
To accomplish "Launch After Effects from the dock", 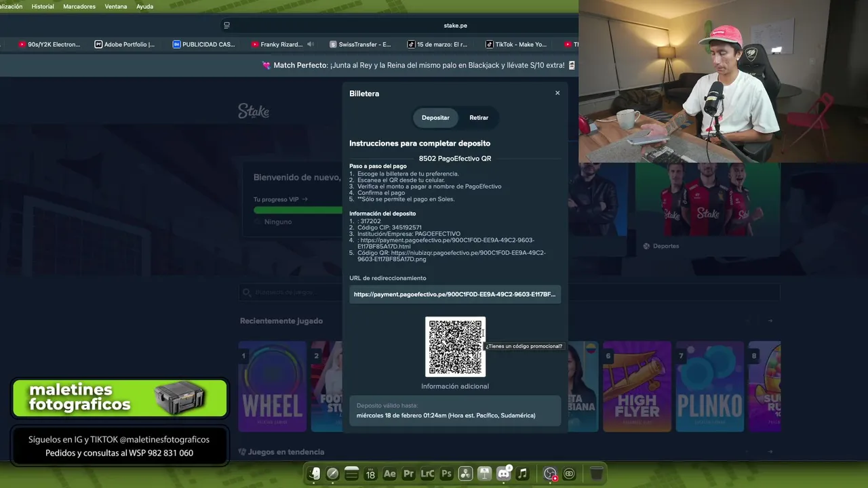I will click(x=389, y=474).
